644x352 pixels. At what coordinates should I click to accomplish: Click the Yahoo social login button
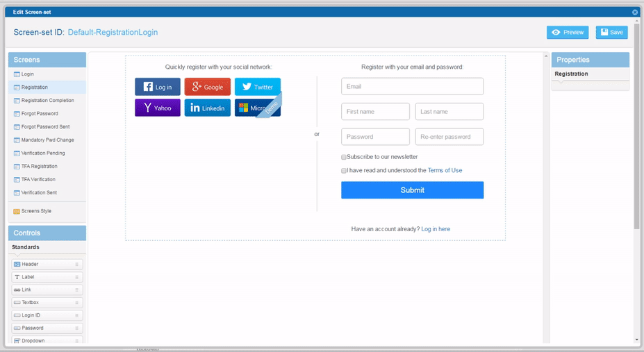(157, 108)
